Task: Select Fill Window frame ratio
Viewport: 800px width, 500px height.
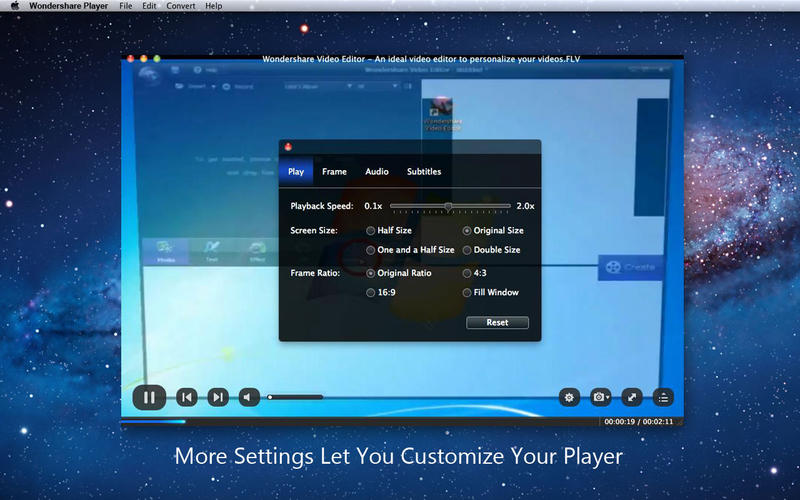Action: coord(467,293)
